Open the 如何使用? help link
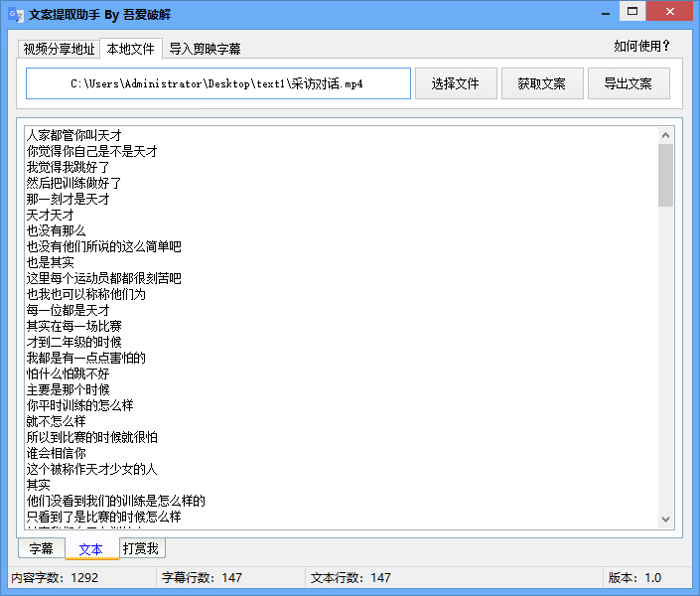The image size is (700, 596). click(641, 46)
